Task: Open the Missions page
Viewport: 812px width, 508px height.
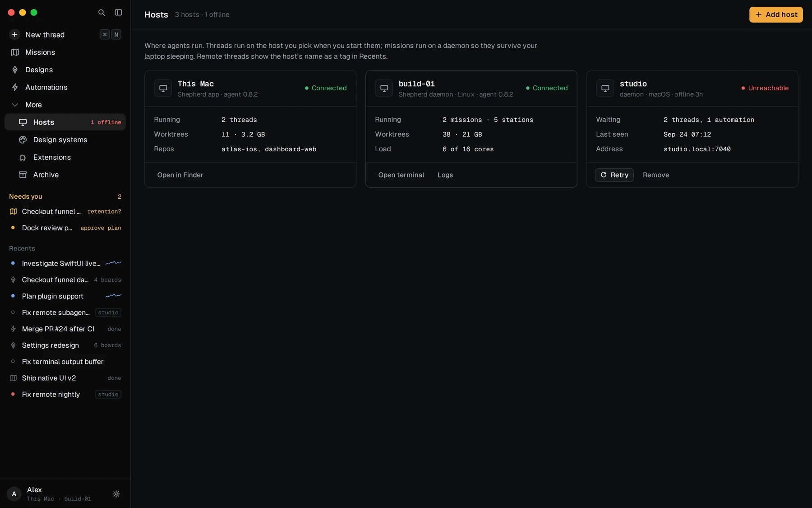Action: pos(65,52)
